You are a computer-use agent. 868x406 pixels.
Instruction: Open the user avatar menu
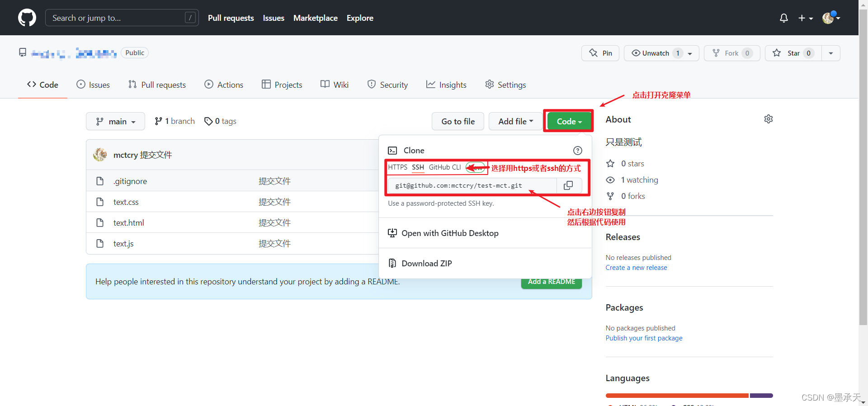pos(831,18)
